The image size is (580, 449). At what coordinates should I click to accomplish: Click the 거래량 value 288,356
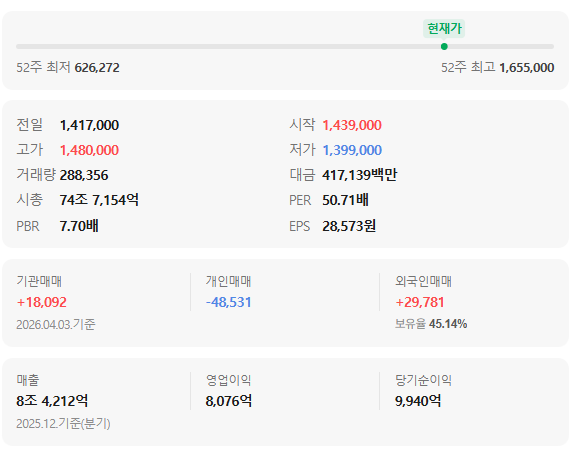[x=84, y=175]
